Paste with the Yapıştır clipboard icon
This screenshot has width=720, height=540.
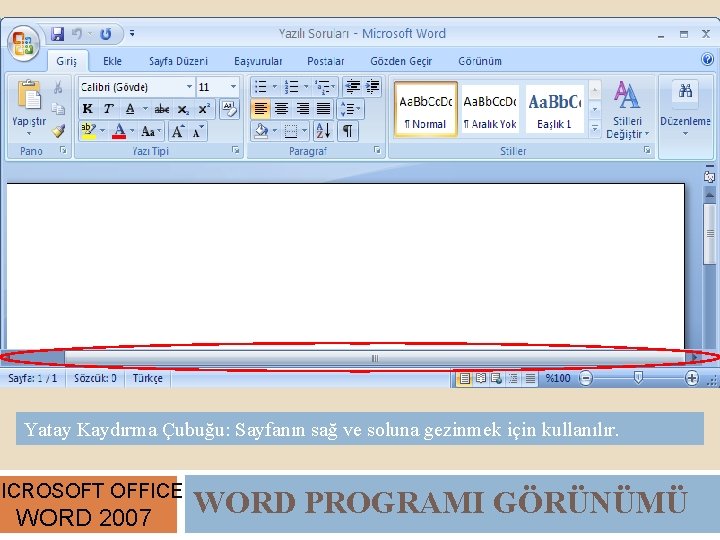(x=29, y=96)
